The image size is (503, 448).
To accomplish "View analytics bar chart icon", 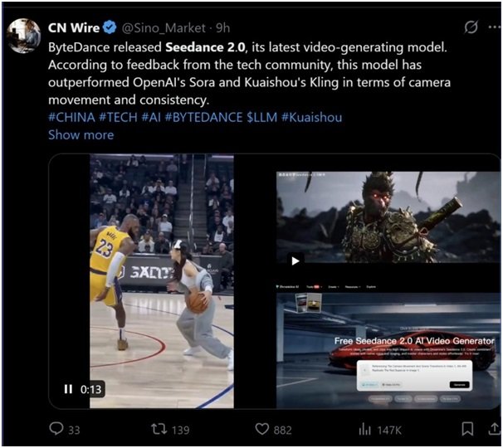I will pos(364,429).
